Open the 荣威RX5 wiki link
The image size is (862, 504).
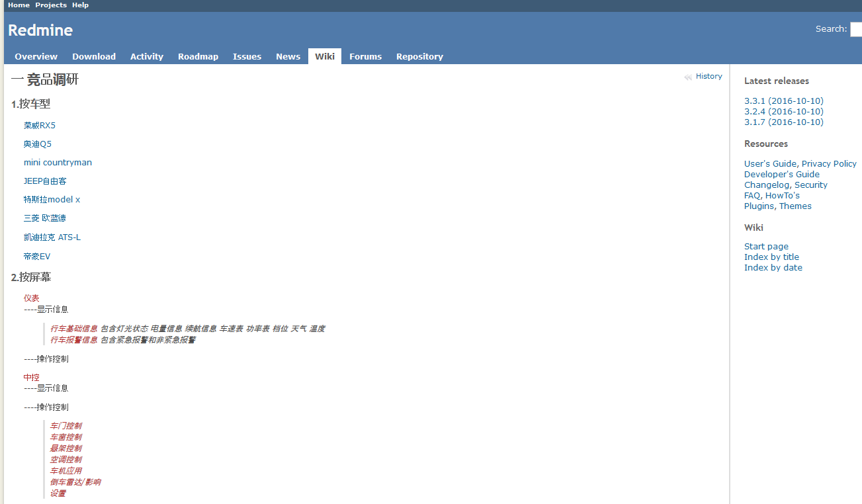tap(40, 125)
